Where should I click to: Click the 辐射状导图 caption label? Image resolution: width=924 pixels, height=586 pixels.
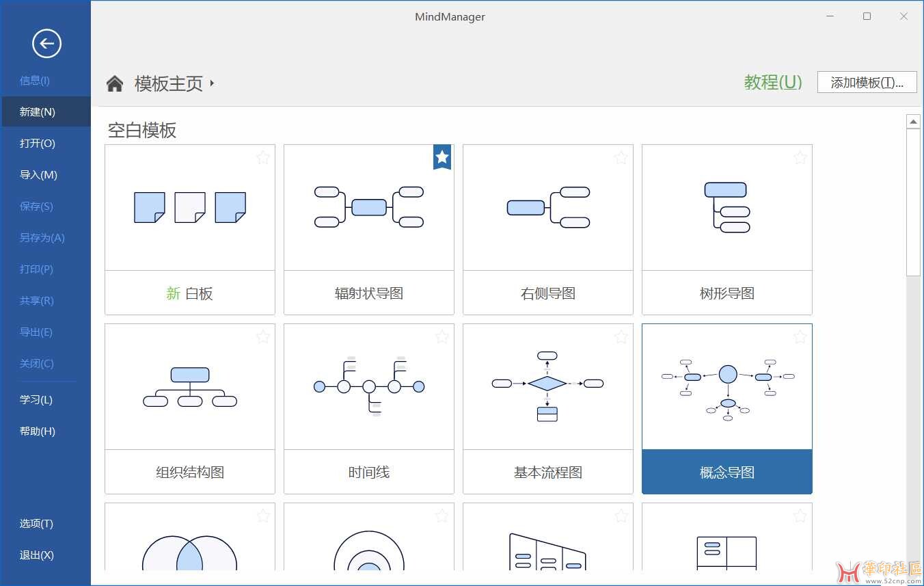point(369,293)
